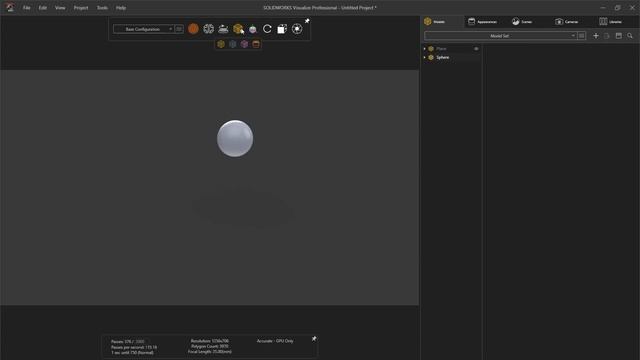Click the Passes count text
The height and width of the screenshot is (360, 640).
tap(128, 342)
